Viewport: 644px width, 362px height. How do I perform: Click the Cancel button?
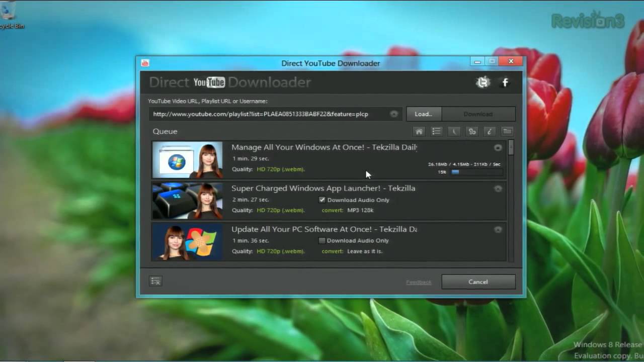(x=478, y=282)
